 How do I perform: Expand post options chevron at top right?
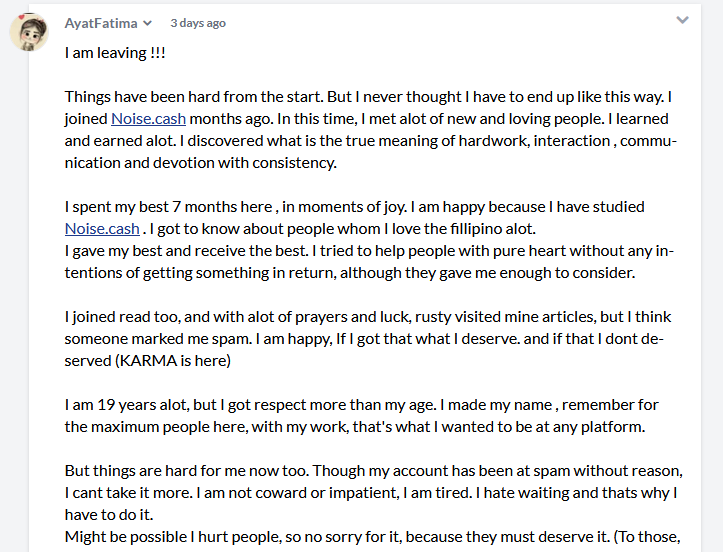click(x=682, y=20)
